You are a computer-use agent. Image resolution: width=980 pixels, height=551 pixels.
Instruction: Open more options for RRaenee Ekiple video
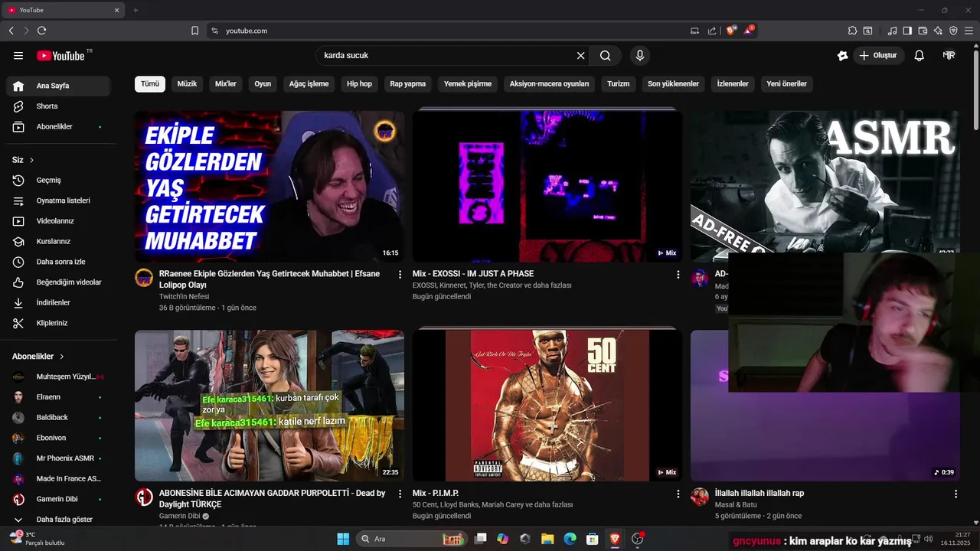pyautogui.click(x=400, y=274)
